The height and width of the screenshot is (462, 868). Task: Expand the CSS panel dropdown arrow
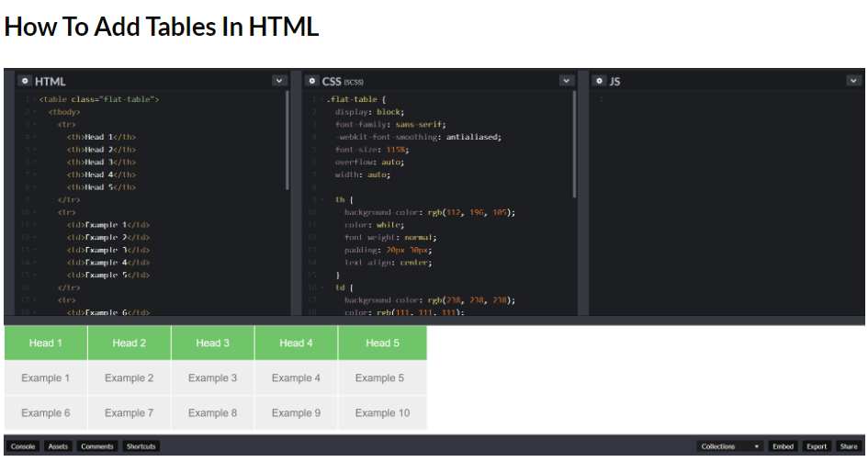(x=567, y=81)
